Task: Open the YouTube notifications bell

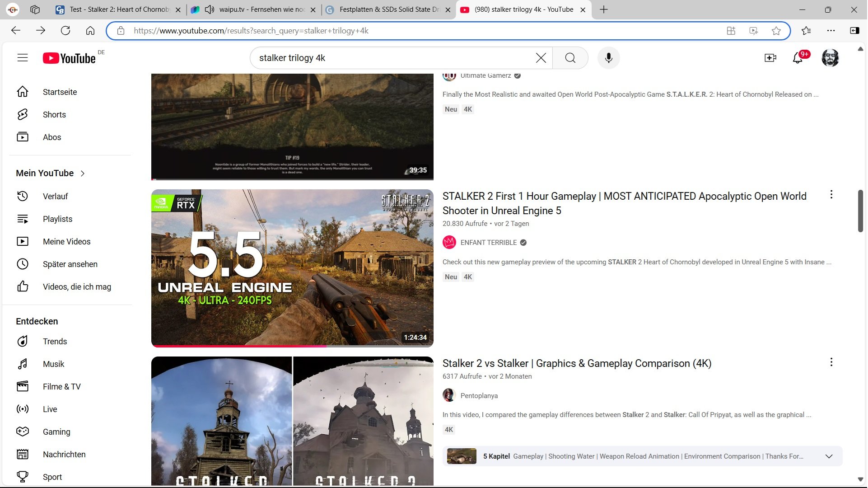Action: point(798,58)
